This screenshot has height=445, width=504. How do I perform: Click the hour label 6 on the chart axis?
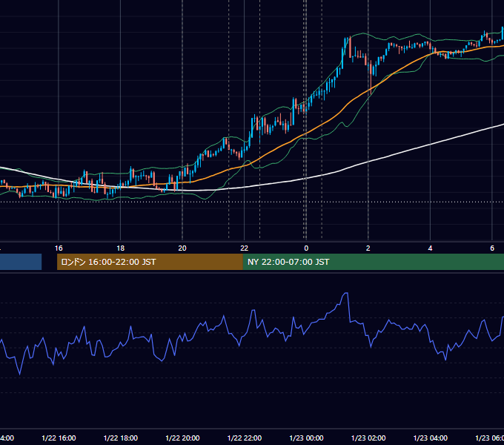(492, 248)
